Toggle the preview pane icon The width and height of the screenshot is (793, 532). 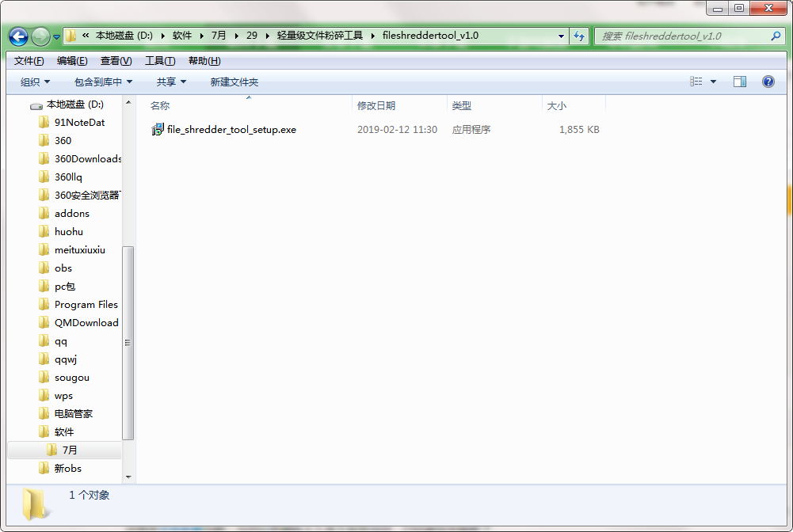pos(740,82)
